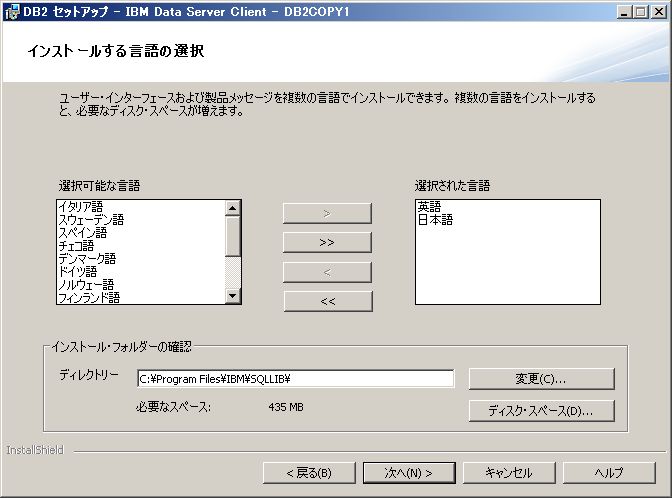Screen dimensions: 672x498
Task: Maximize the DB2 setup window
Action: 641,12
